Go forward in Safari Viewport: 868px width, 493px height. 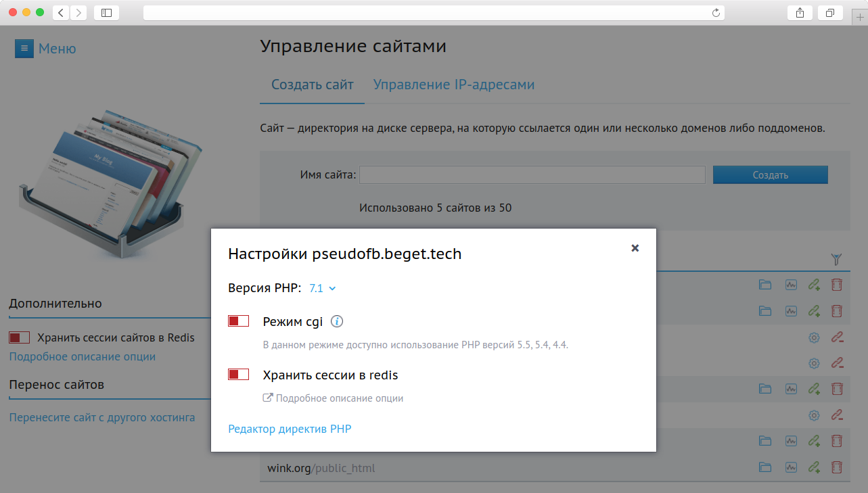click(78, 12)
